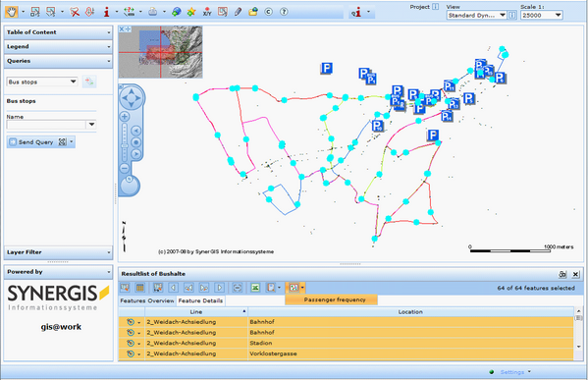The height and width of the screenshot is (380, 588).
Task: Open row menu arrow for Stadion row
Action: click(x=139, y=344)
